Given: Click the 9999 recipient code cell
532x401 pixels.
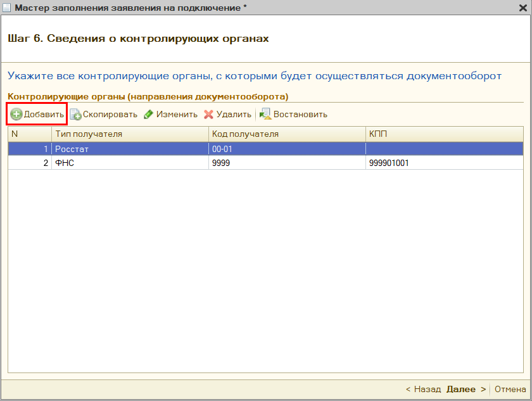Looking at the screenshot, I should coord(287,163).
